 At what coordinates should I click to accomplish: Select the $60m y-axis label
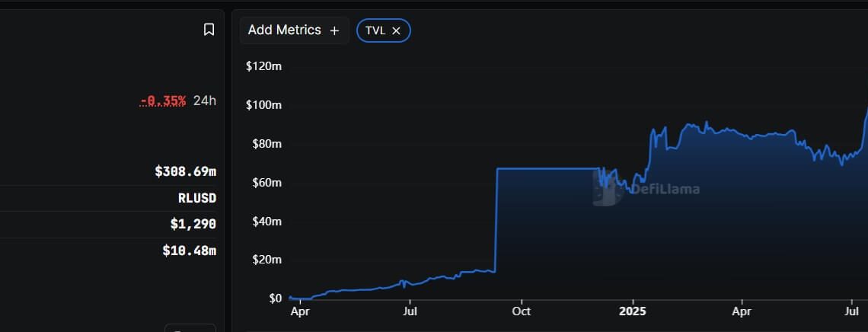coord(266,182)
